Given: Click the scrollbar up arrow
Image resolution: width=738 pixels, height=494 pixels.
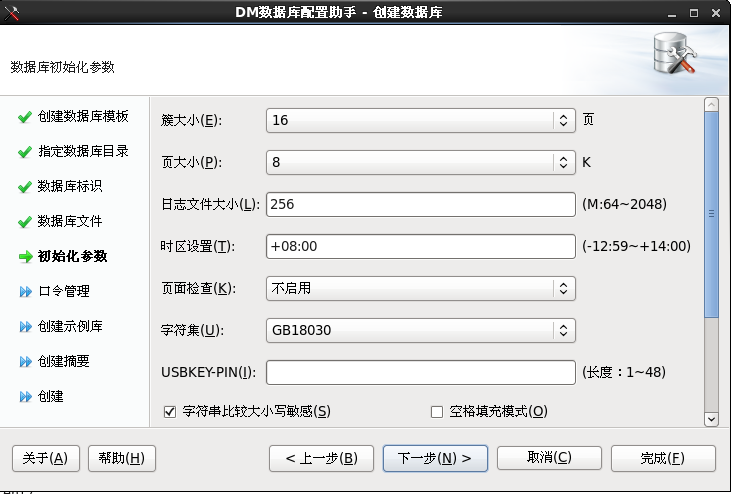Looking at the screenshot, I should [x=711, y=104].
